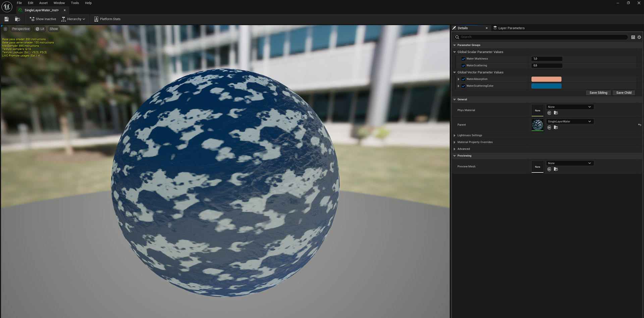Open the Perspective view mode menu
644x318 pixels.
coord(21,29)
